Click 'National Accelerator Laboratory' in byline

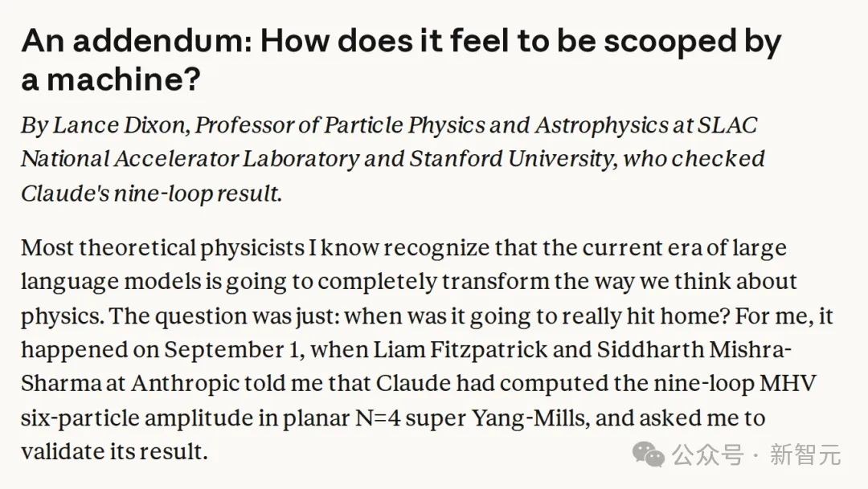190,159
